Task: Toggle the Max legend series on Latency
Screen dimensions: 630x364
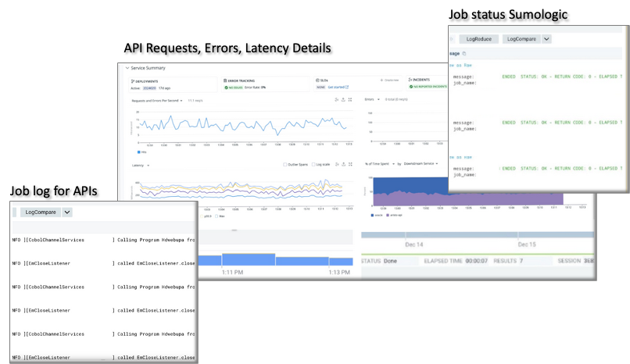Action: tap(220, 216)
